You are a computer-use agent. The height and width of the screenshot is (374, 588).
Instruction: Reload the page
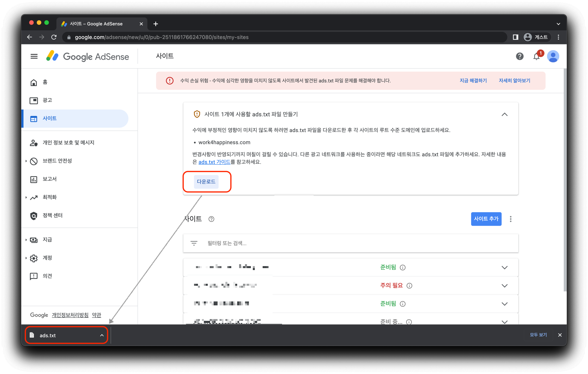tap(54, 37)
